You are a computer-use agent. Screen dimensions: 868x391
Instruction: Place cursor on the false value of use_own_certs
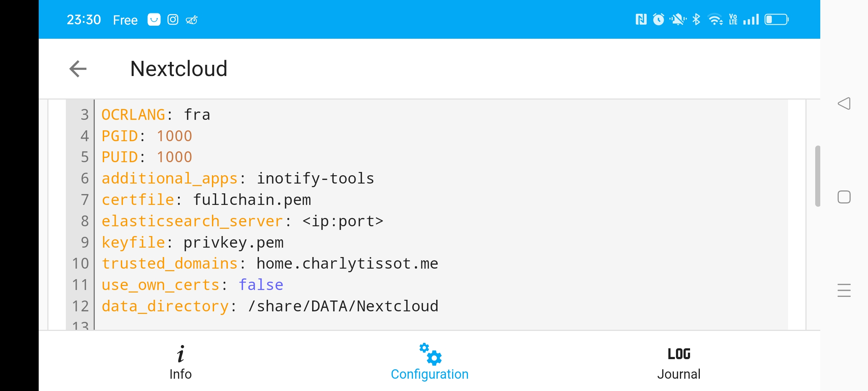click(261, 285)
